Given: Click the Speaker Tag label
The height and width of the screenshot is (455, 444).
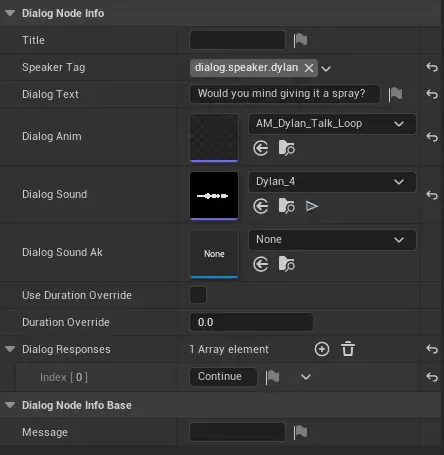Looking at the screenshot, I should point(54,67).
